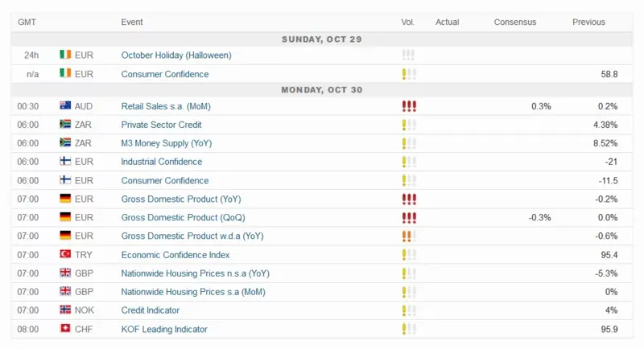Click the medium volatility icon for GDP w.d.a (YoY)
The height and width of the screenshot is (349, 644).
pos(409,236)
